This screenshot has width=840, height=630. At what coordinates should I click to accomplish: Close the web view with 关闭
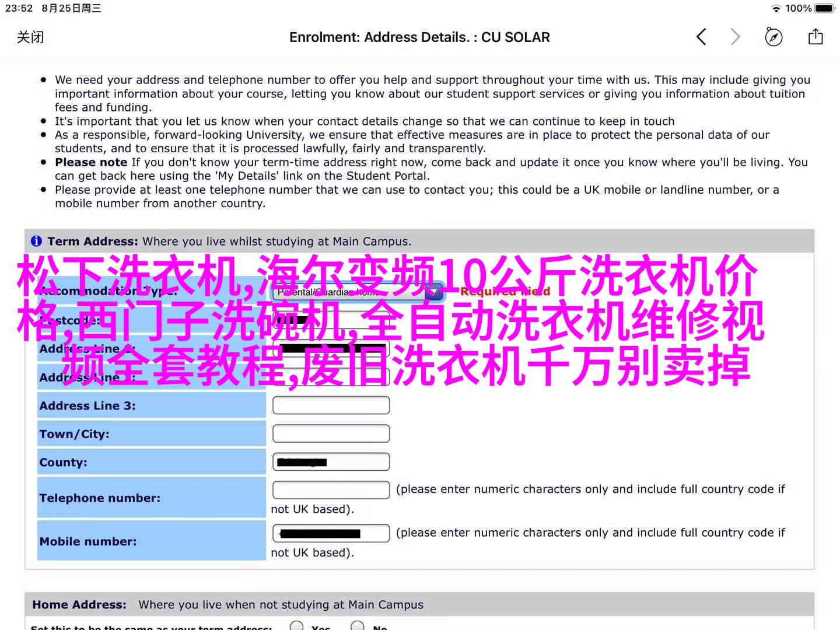[30, 37]
